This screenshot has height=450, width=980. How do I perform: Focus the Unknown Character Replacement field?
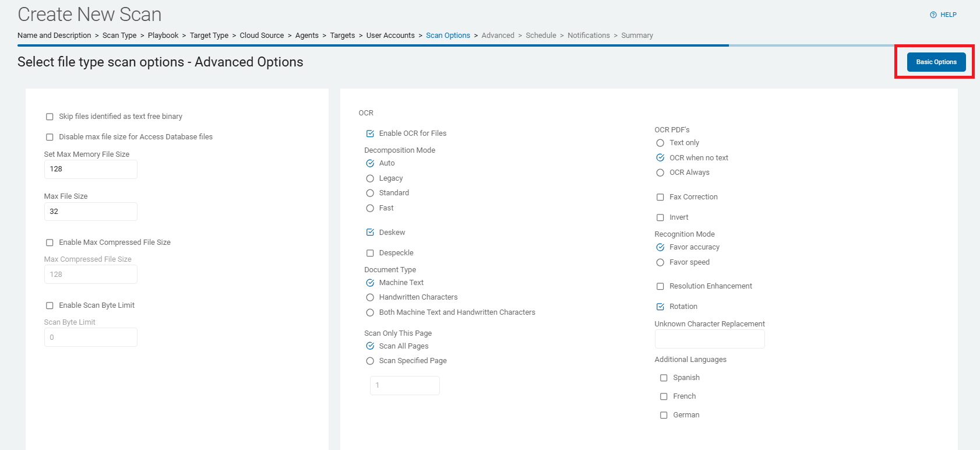pyautogui.click(x=709, y=339)
